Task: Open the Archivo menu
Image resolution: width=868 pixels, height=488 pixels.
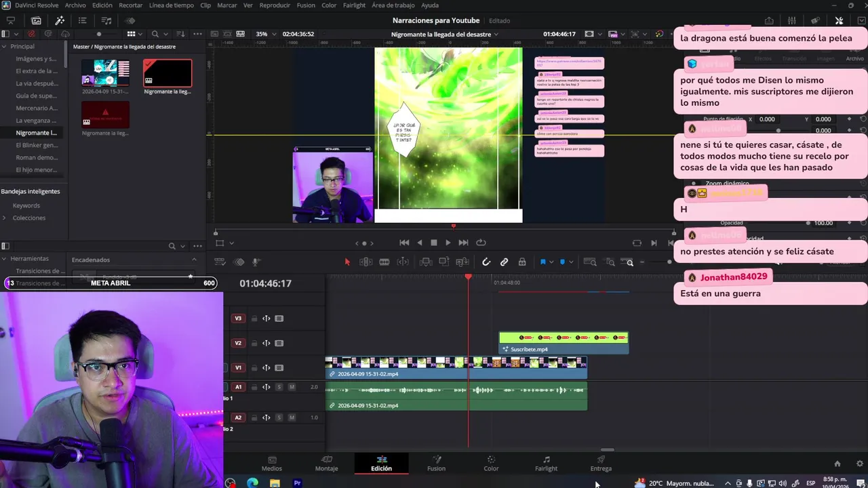Action: (x=75, y=5)
